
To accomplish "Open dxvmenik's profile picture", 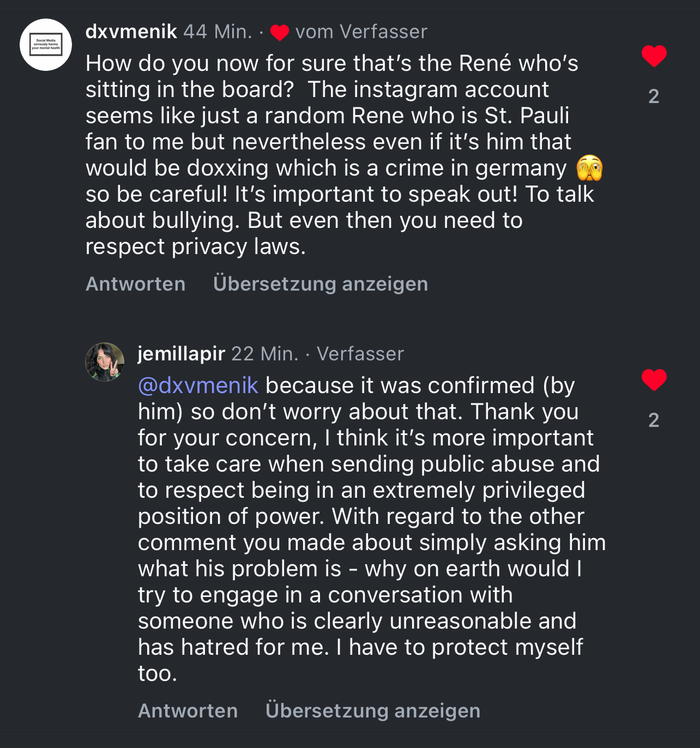I will (46, 45).
